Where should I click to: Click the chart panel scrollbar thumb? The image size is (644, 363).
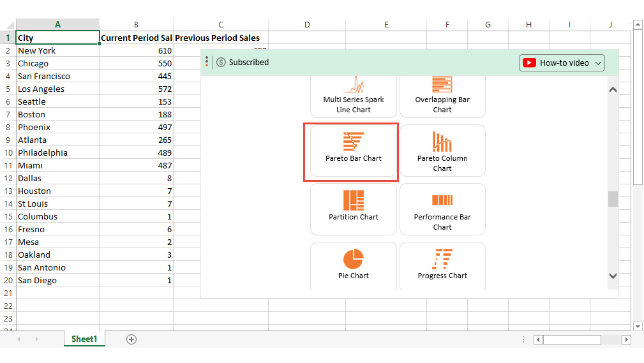coord(613,199)
